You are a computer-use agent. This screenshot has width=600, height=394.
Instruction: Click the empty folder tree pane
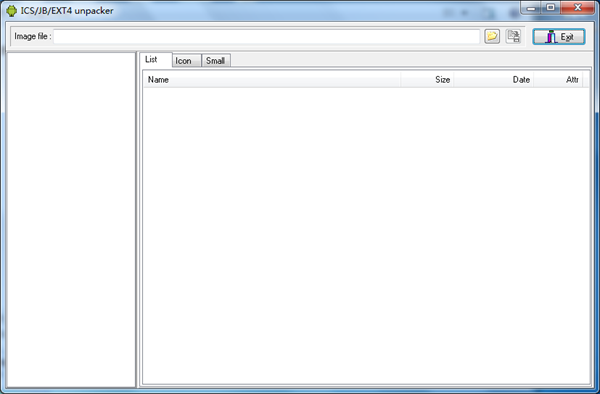71,220
